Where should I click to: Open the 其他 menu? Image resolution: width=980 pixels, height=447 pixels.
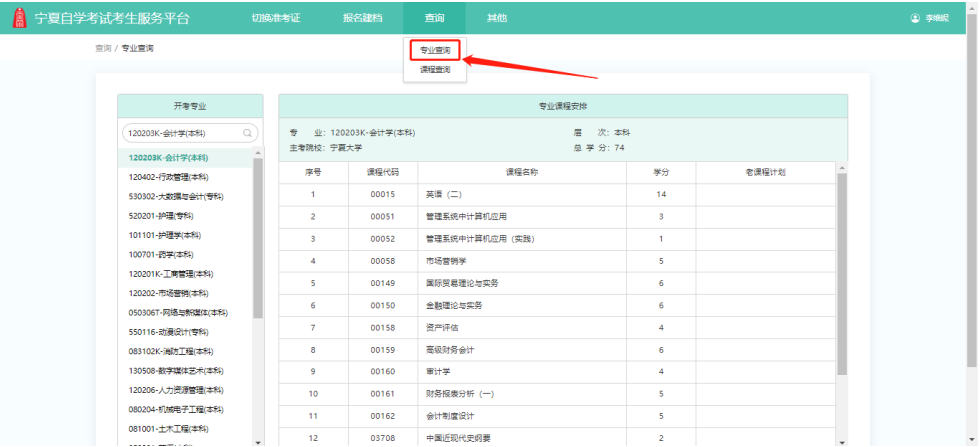pyautogui.click(x=497, y=18)
